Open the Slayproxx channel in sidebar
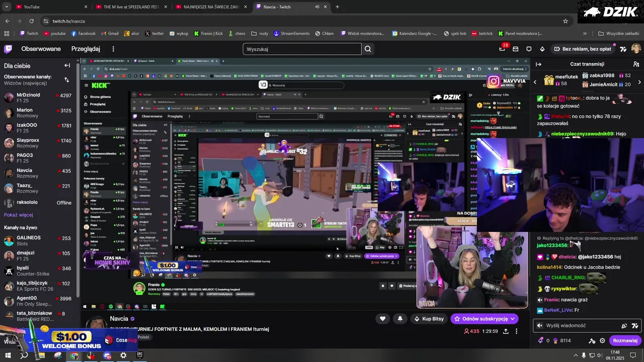644x362 pixels. 38,143
